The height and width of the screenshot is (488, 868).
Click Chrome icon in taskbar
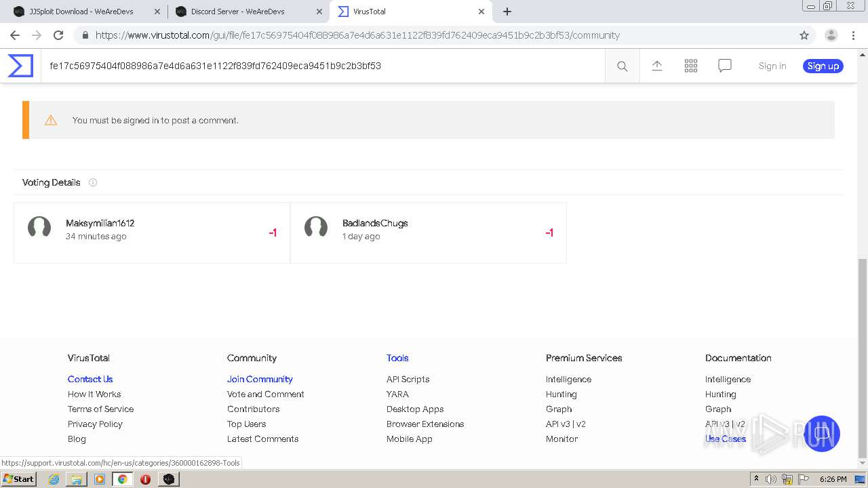[x=123, y=479]
